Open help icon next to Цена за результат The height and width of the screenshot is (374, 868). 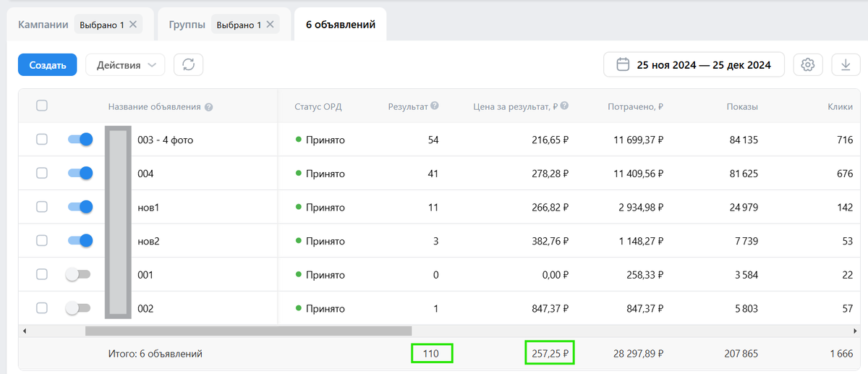tap(564, 106)
